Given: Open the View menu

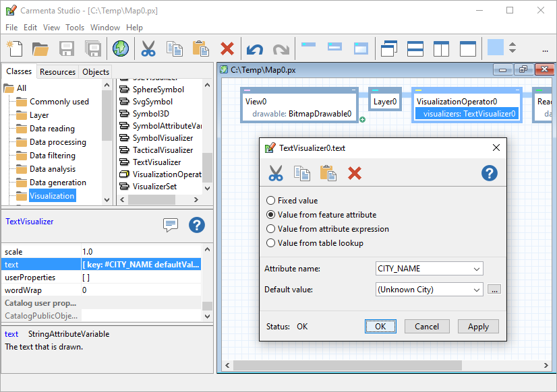Looking at the screenshot, I should [x=51, y=28].
